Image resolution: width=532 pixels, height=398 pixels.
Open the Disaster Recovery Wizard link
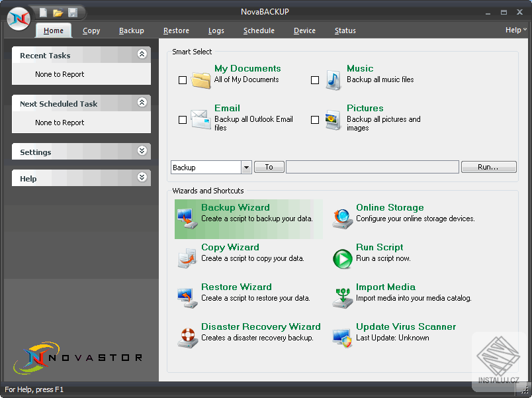pos(261,326)
